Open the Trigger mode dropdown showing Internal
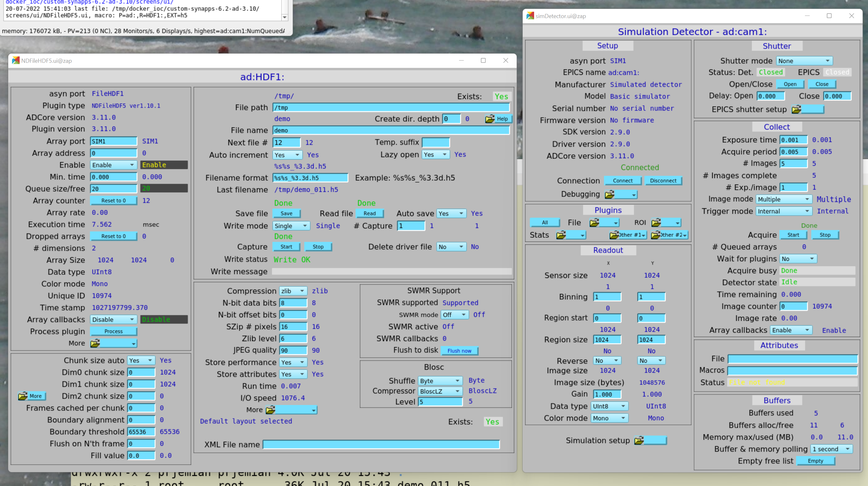Viewport: 868px width, 486px height. pyautogui.click(x=783, y=211)
